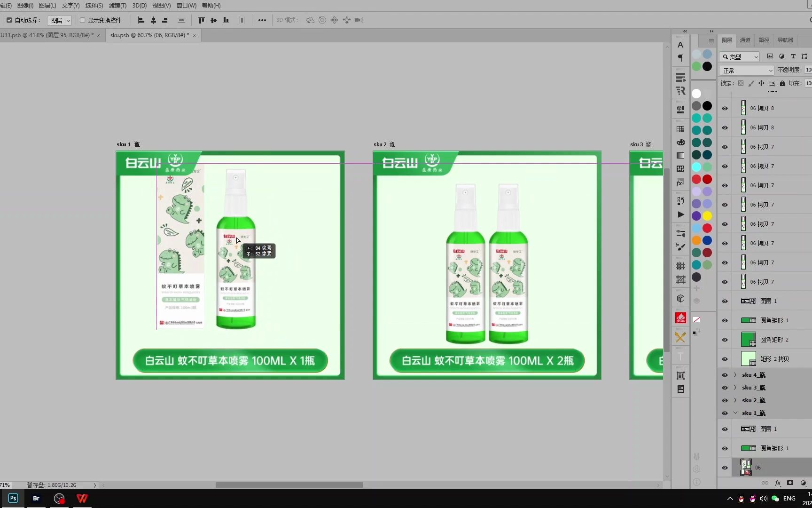This screenshot has height=508, width=812.
Task: Open the Swatches grid panel icon
Action: [680, 129]
